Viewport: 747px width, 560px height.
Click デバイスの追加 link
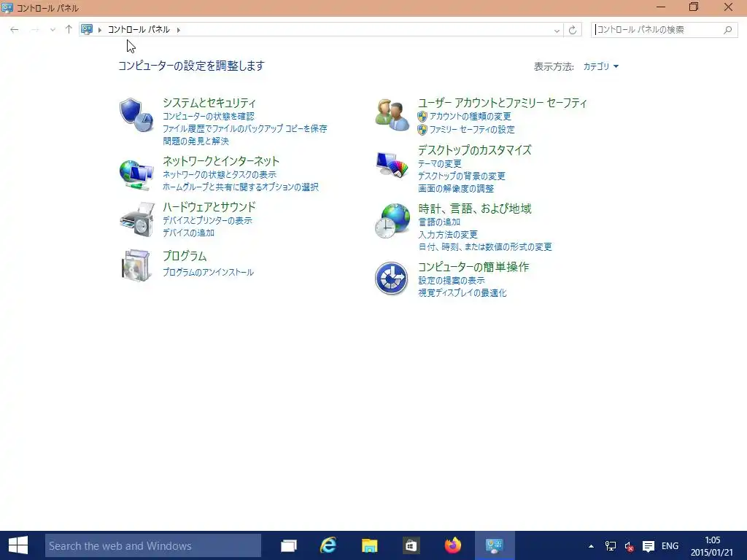coord(189,233)
